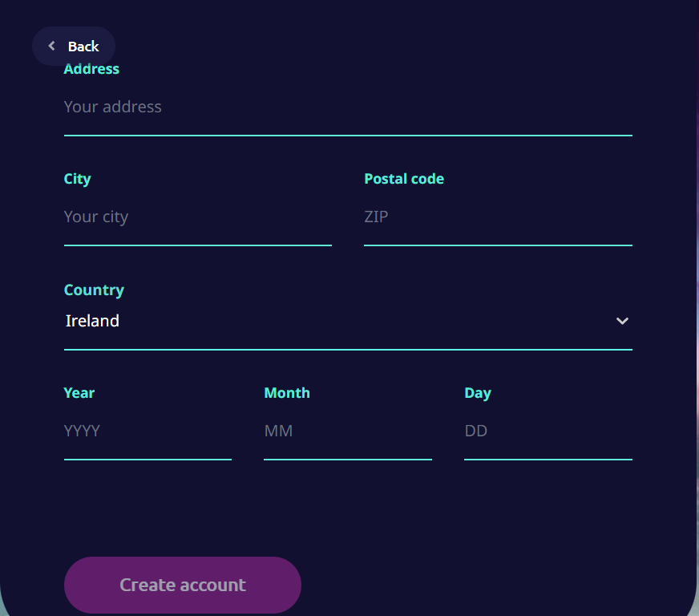
Task: Click the Postal code label
Action: (404, 179)
